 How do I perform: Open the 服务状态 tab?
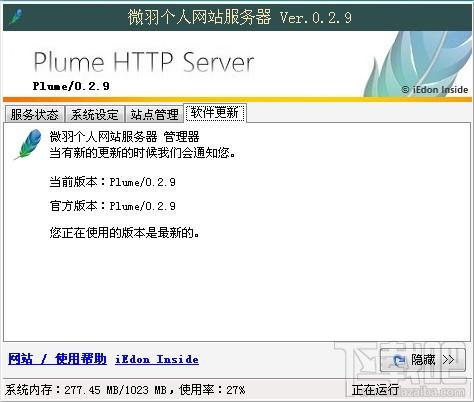(34, 114)
